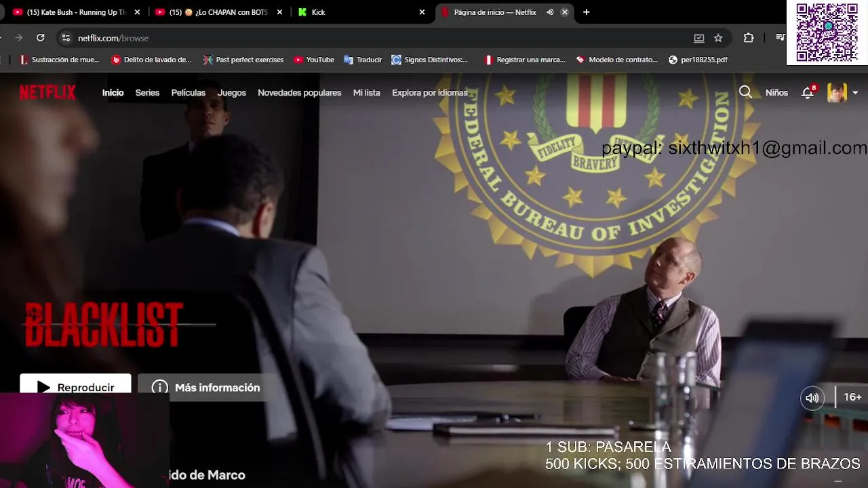Click the install app icon in address bar

tap(698, 38)
